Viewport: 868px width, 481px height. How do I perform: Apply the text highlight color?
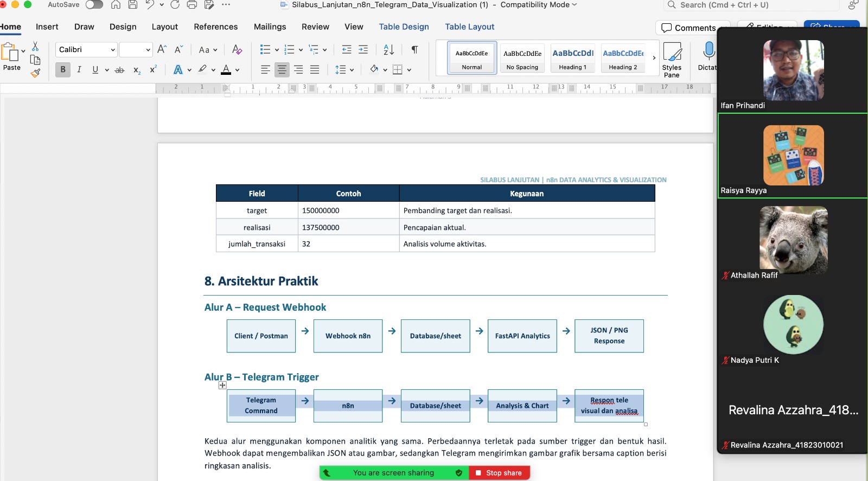tap(202, 69)
